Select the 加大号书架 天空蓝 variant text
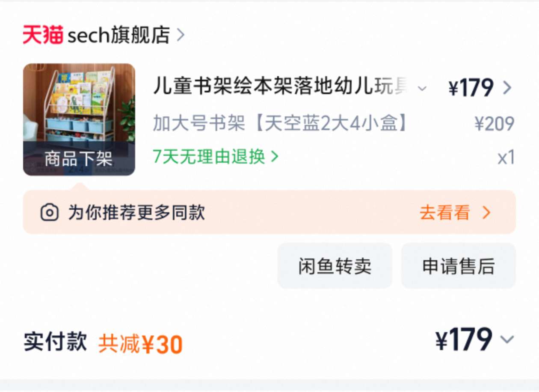The width and height of the screenshot is (539, 392). coord(281,124)
